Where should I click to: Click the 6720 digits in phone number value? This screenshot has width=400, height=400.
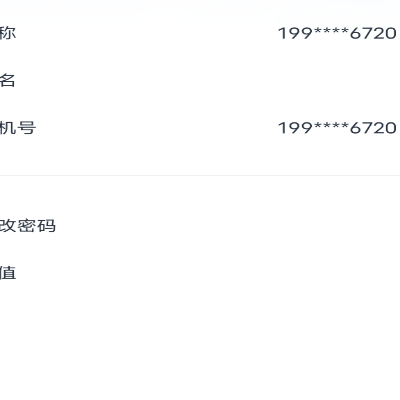[x=373, y=128]
